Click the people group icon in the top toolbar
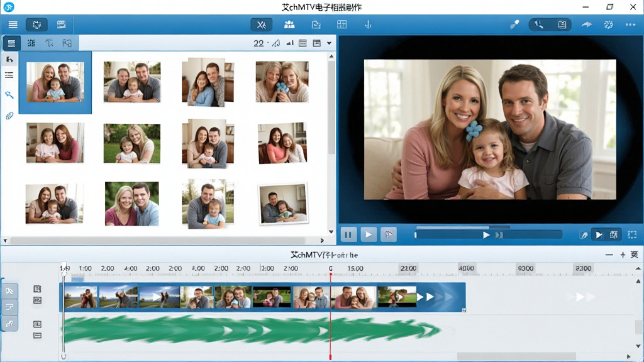The height and width of the screenshot is (362, 644). tap(289, 25)
